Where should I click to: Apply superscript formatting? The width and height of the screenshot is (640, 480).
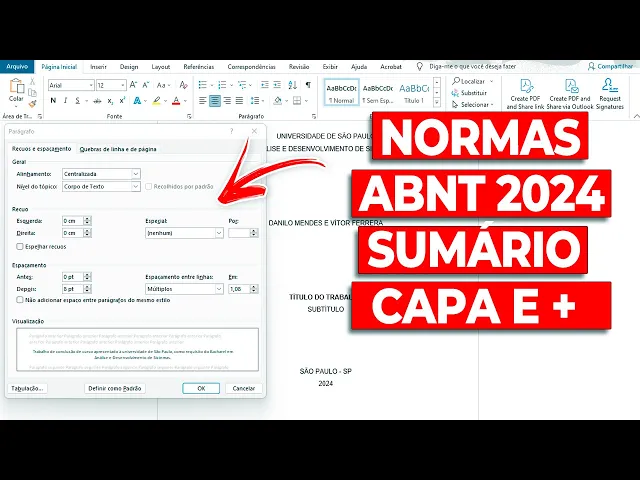(x=122, y=100)
